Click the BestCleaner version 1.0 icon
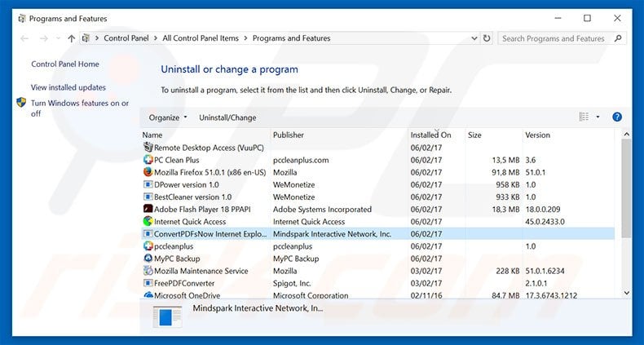 point(148,197)
